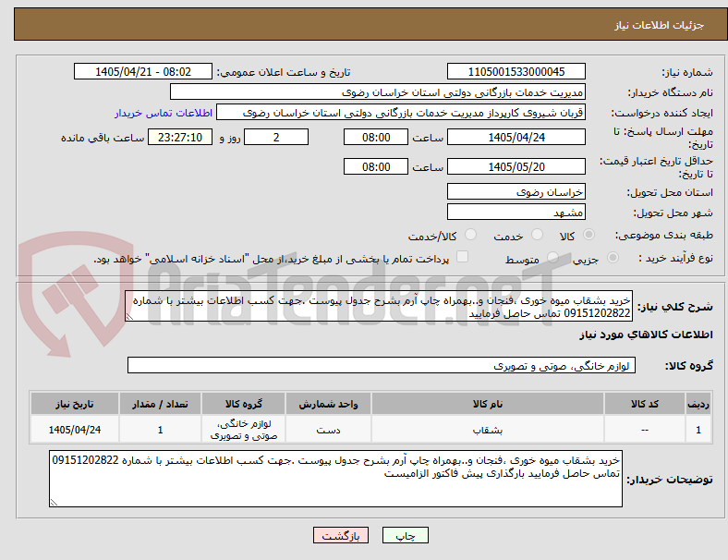728x560 pixels.
Task: Click the جزئیات اطلاعات نیاز page header
Action: coord(660,25)
